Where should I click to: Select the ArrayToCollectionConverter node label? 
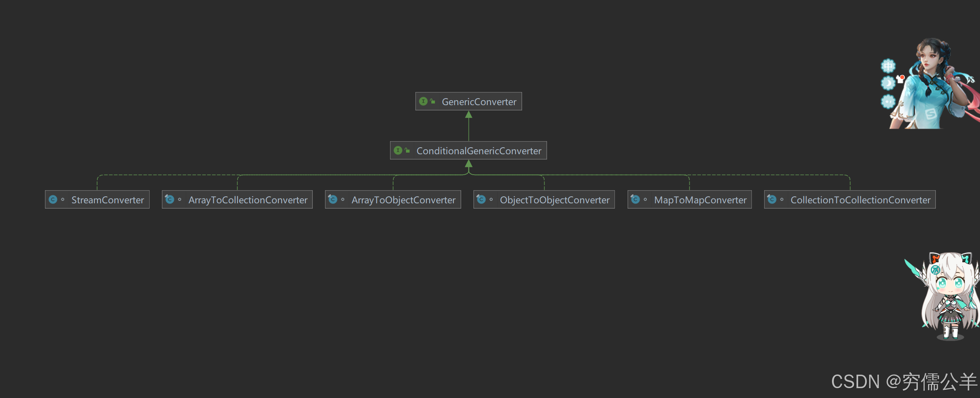point(248,200)
